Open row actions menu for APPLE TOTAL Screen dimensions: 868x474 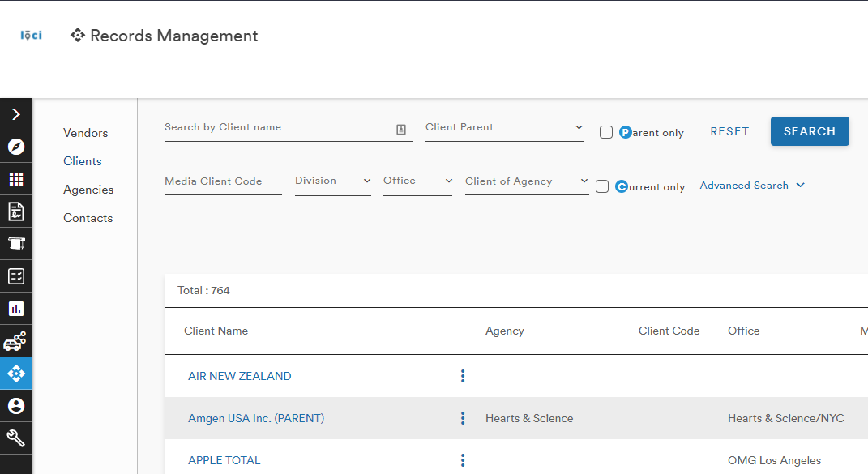click(x=463, y=460)
